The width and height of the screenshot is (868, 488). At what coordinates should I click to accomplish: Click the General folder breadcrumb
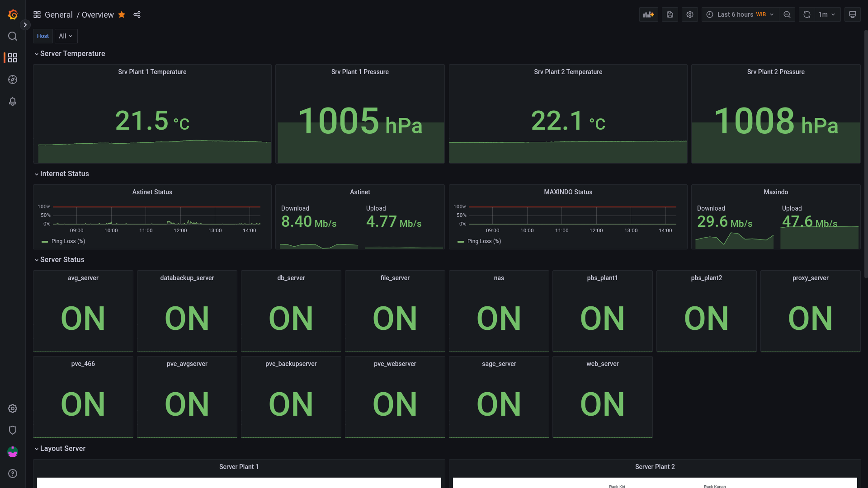(59, 14)
